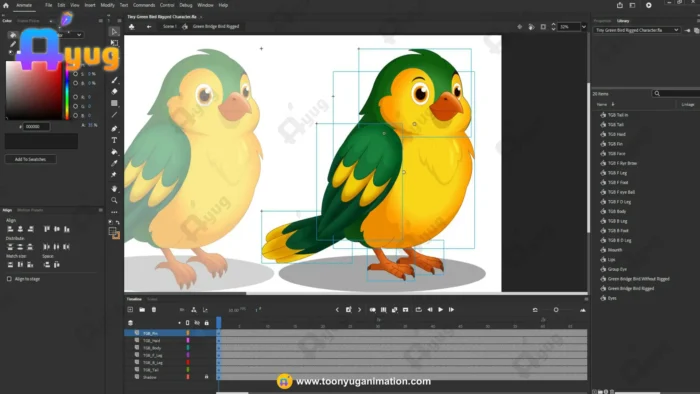Click the new layer icon in timeline
Image resolution: width=700 pixels, height=394 pixels.
(130, 310)
